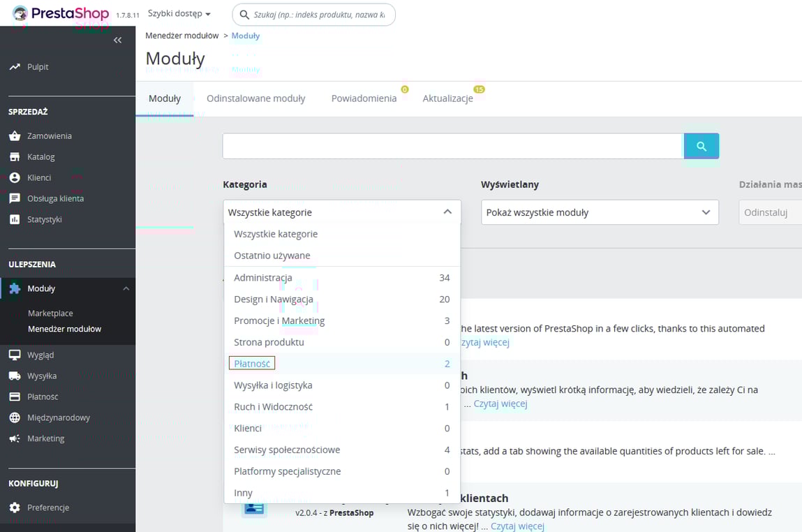Click the 1.7.8.11 version label
This screenshot has width=802, height=532.
tap(127, 15)
